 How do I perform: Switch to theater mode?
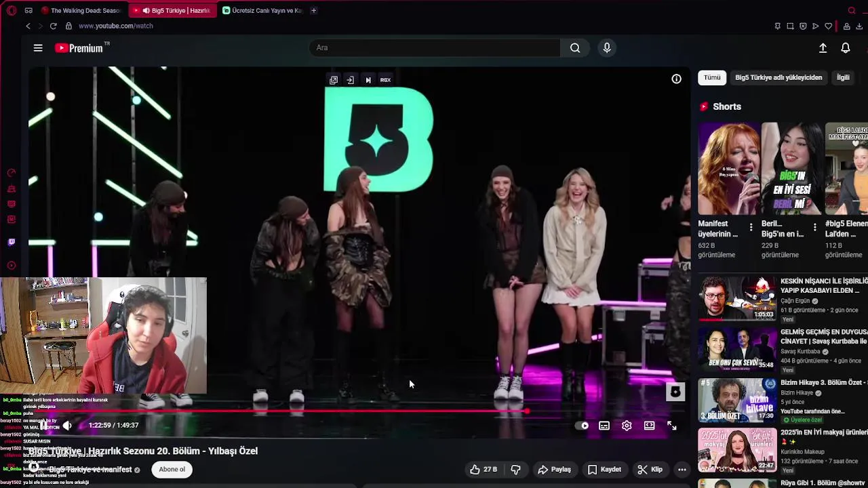click(x=649, y=426)
